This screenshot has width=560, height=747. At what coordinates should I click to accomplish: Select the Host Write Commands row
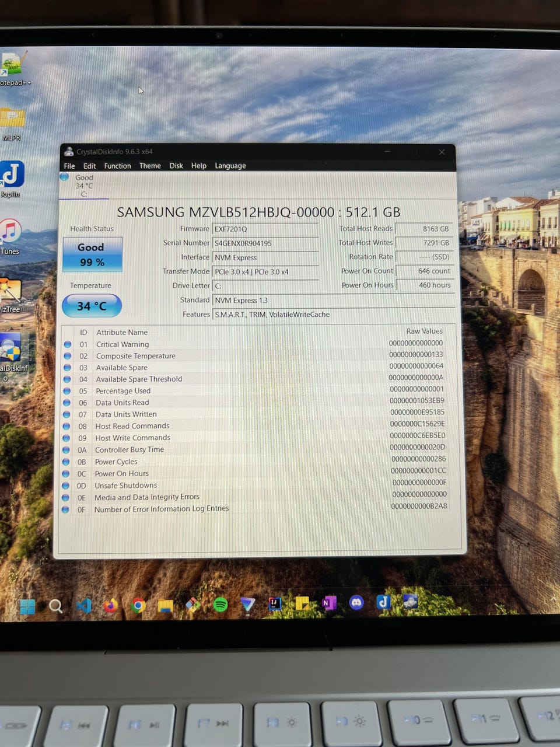pos(256,437)
